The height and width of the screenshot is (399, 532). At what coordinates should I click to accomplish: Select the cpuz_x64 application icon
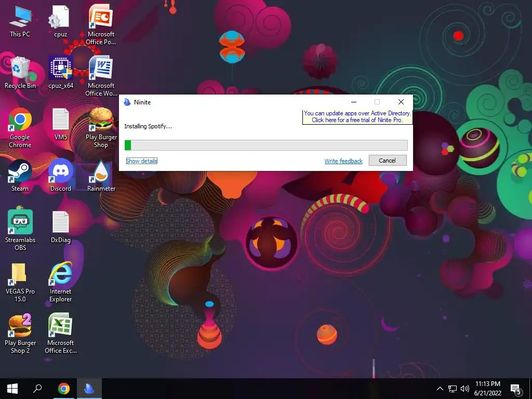[60, 73]
